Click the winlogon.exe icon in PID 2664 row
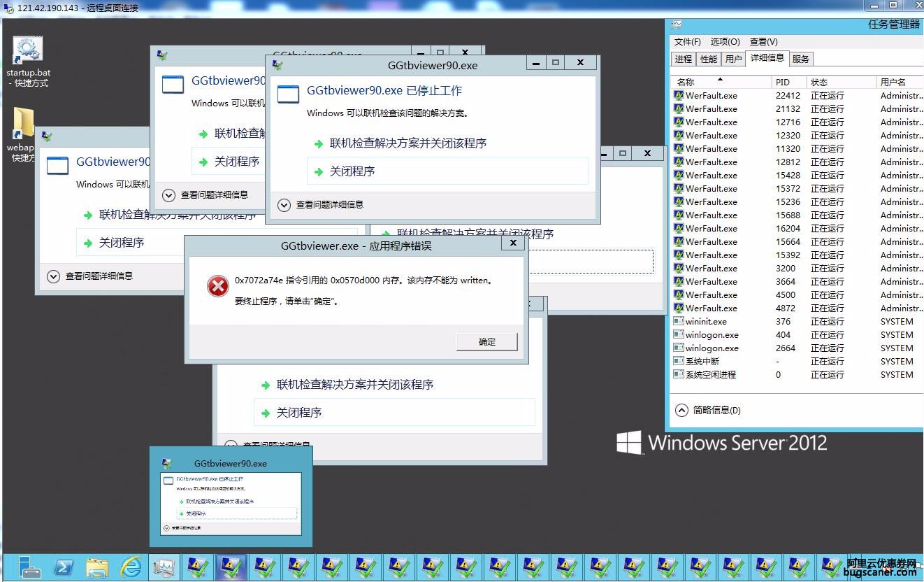Screen dimensions: 924x582 point(679,348)
